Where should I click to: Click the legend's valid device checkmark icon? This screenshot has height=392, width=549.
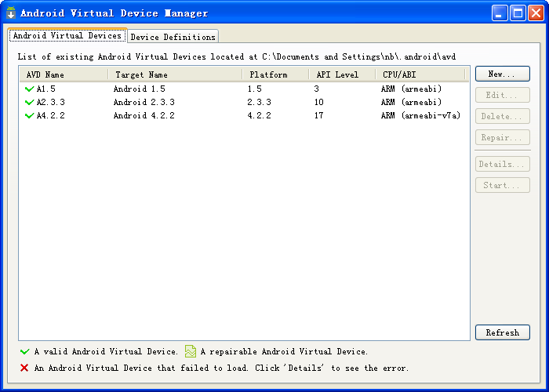point(25,351)
